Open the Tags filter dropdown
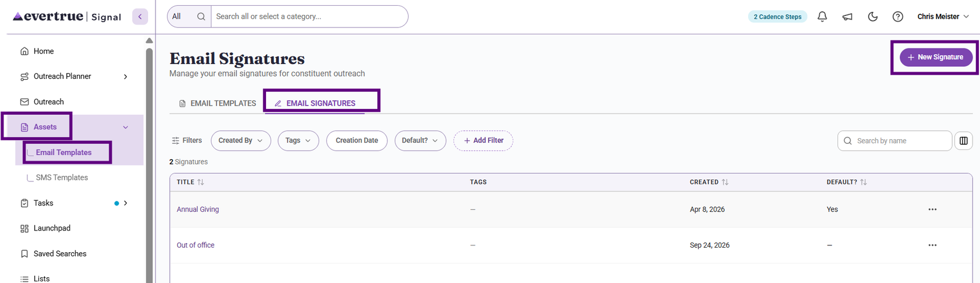This screenshot has width=980, height=283. point(298,140)
